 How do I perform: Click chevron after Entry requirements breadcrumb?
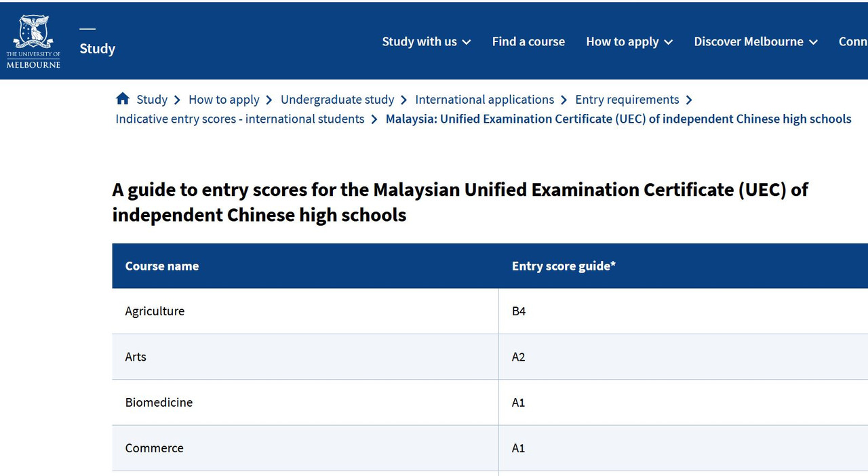689,100
